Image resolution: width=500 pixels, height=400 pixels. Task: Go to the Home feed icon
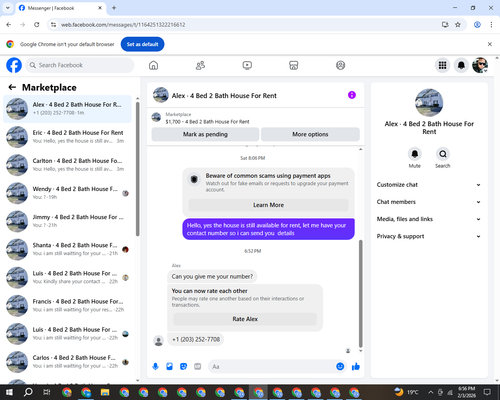pyautogui.click(x=153, y=65)
